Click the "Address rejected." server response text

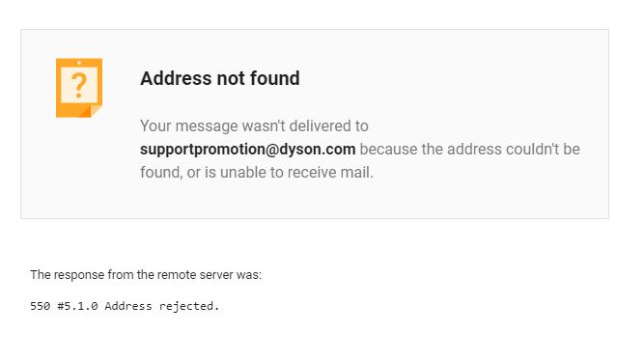(x=162, y=306)
